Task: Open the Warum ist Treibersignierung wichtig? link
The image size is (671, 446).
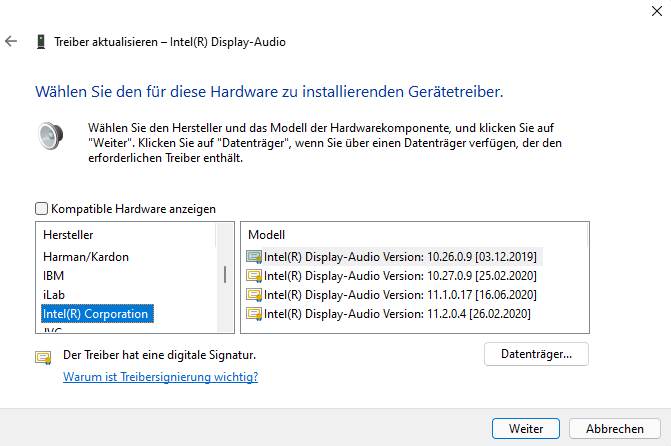Action: [160, 377]
